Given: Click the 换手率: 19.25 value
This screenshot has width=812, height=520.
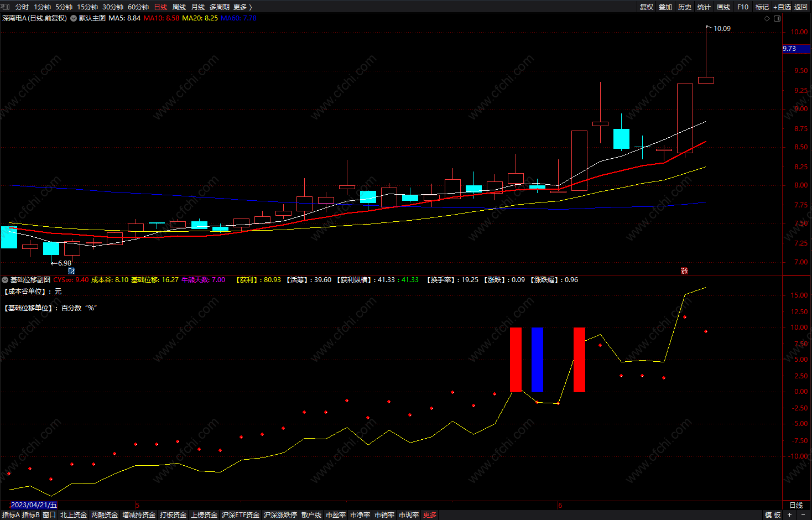Looking at the screenshot, I should click(x=452, y=280).
